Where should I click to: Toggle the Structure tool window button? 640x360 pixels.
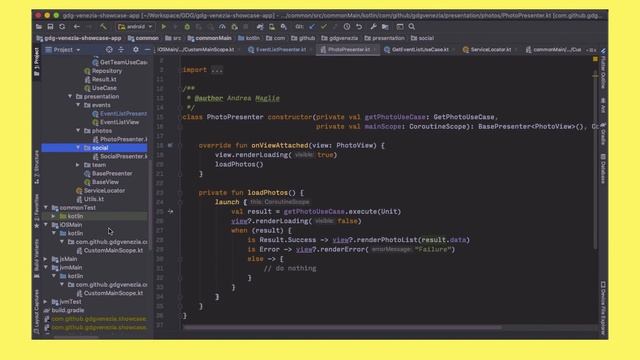click(36, 167)
